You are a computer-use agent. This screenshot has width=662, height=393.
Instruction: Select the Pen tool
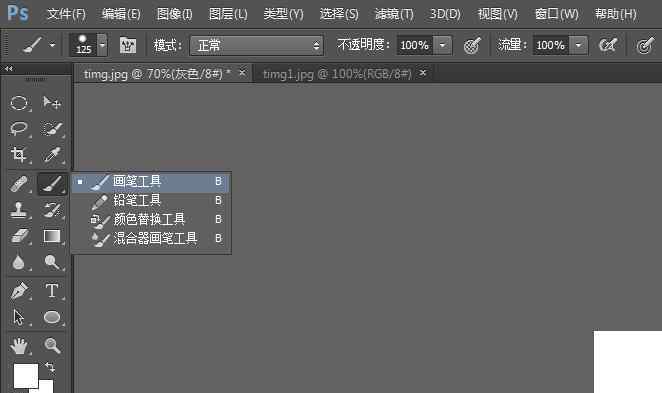[19, 291]
